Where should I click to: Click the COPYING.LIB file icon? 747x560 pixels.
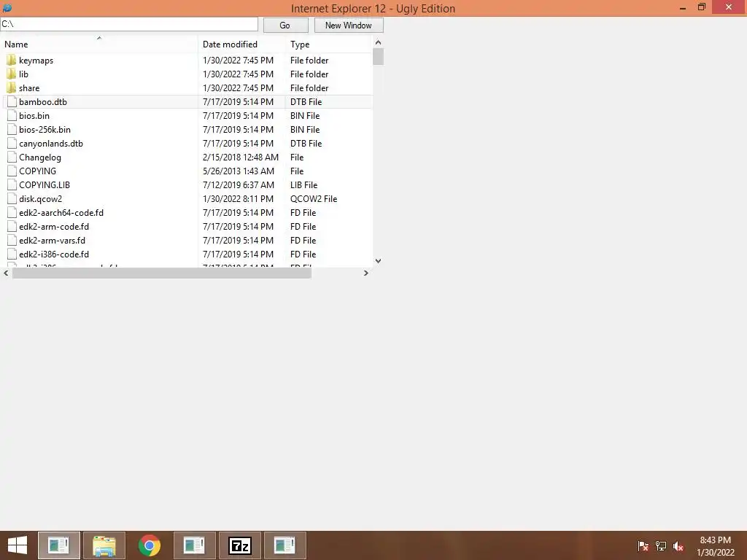[12, 184]
